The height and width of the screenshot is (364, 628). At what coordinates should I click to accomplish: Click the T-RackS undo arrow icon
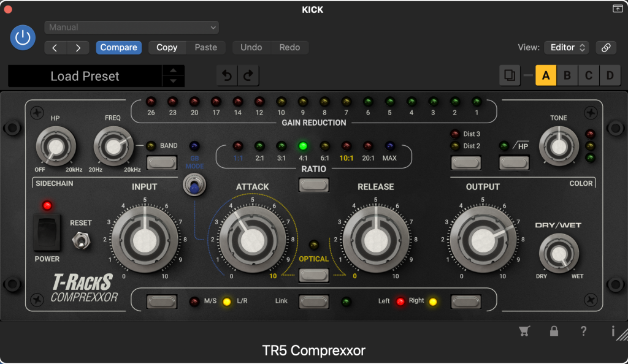tap(227, 76)
